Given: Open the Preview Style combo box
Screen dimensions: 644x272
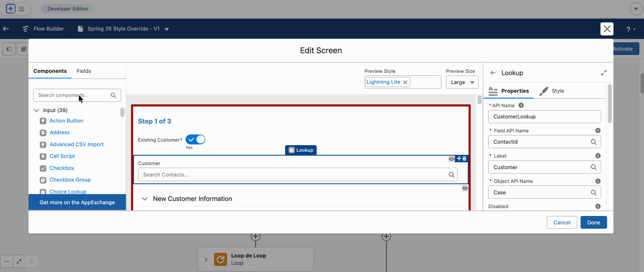Looking at the screenshot, I should [403, 82].
